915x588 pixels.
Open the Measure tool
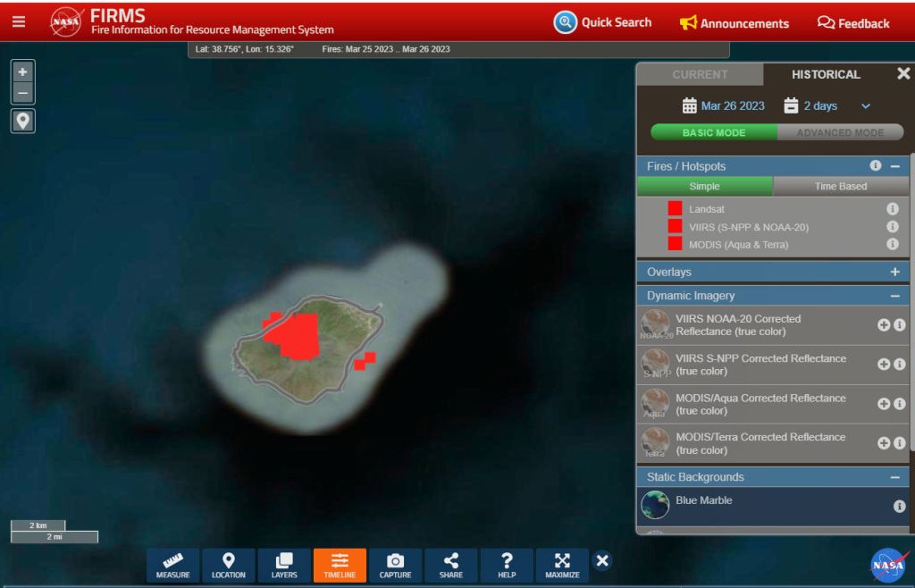(x=172, y=566)
